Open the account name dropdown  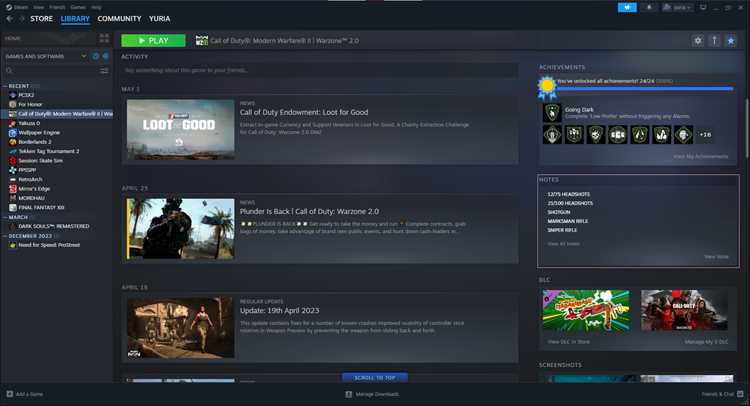[676, 7]
